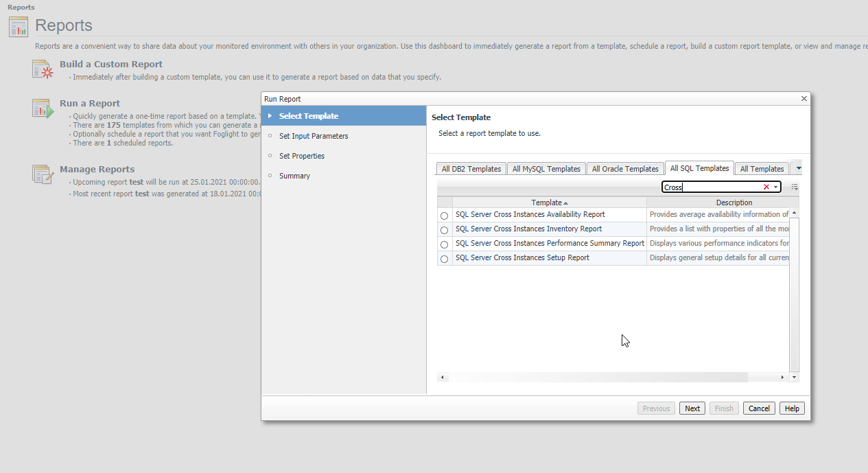Open the table column customizer icon
The width and height of the screenshot is (868, 473).
[795, 187]
